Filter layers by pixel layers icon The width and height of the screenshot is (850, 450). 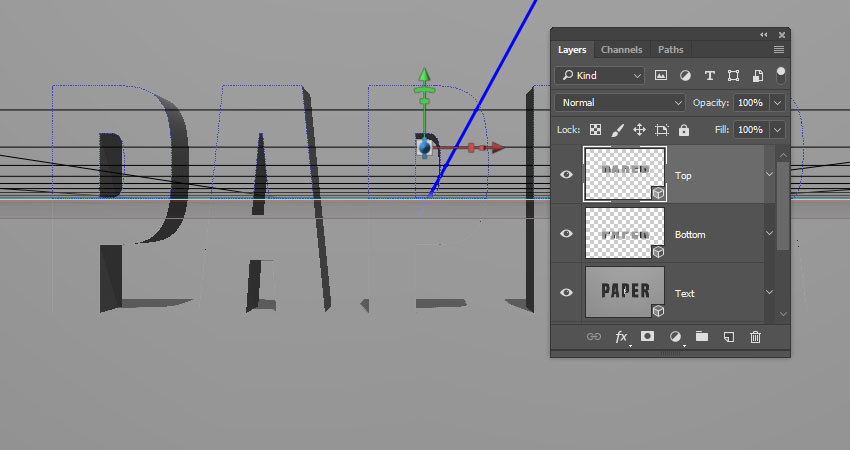click(x=660, y=75)
